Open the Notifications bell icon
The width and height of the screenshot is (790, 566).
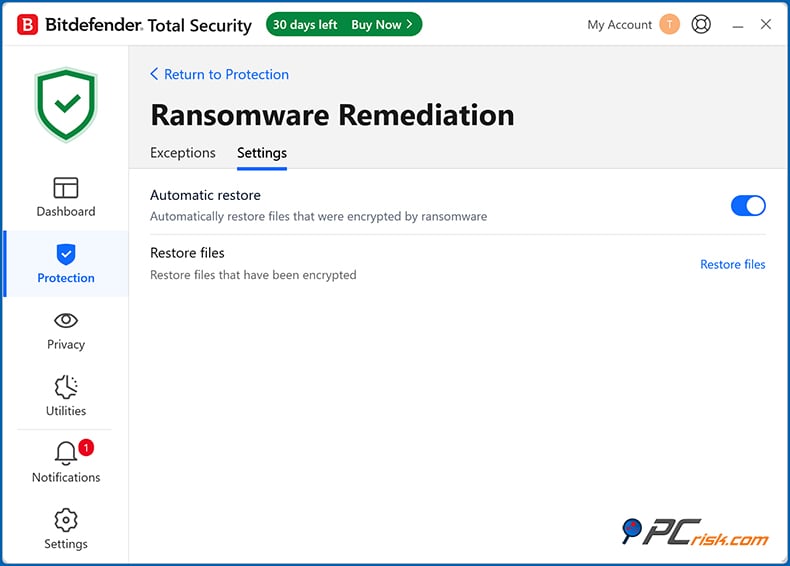coord(66,453)
